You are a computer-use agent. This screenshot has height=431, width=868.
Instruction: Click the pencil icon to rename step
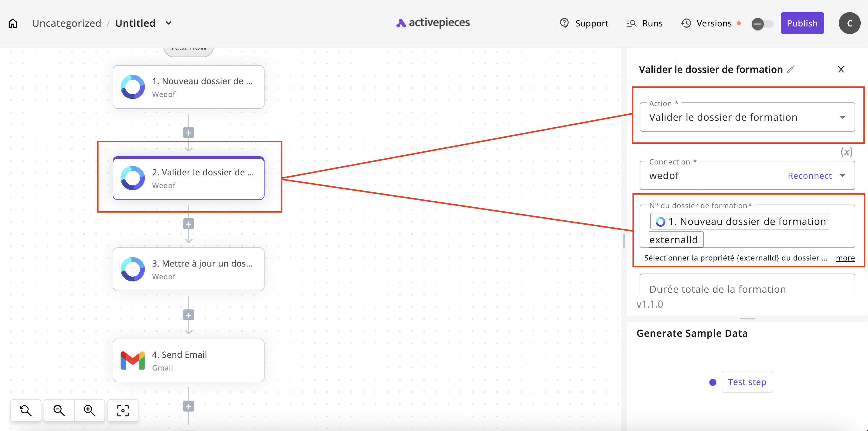(791, 69)
